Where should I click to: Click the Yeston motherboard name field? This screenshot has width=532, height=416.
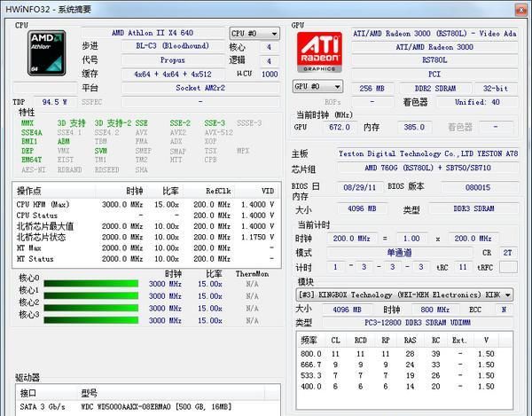click(428, 153)
